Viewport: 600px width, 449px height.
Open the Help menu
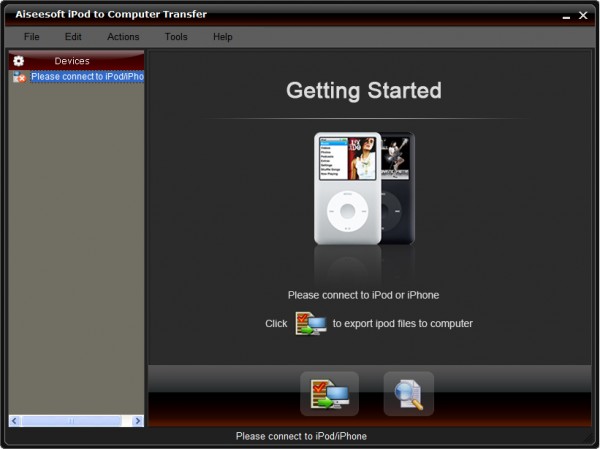click(x=223, y=37)
